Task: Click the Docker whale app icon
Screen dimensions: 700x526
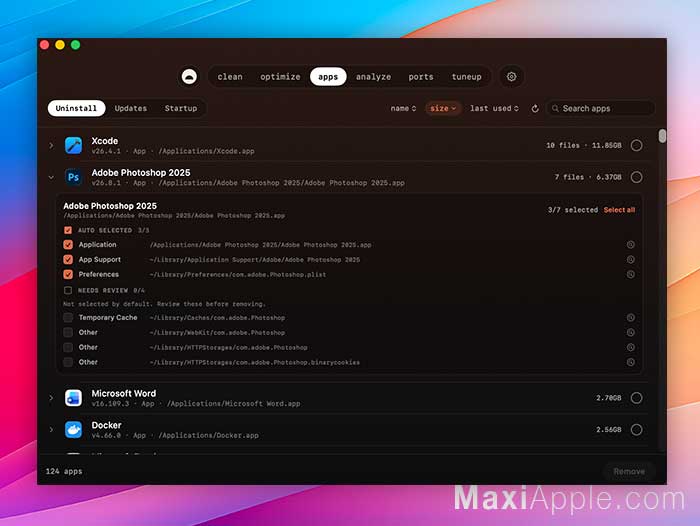Action: [x=73, y=430]
